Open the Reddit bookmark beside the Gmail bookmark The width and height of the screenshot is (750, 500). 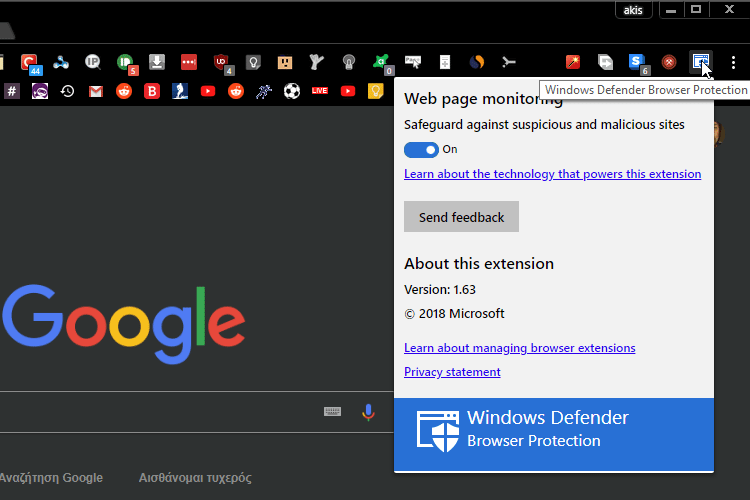tap(124, 91)
